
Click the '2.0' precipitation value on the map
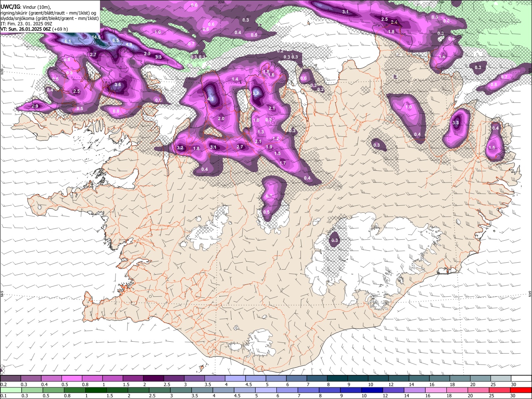point(221,118)
